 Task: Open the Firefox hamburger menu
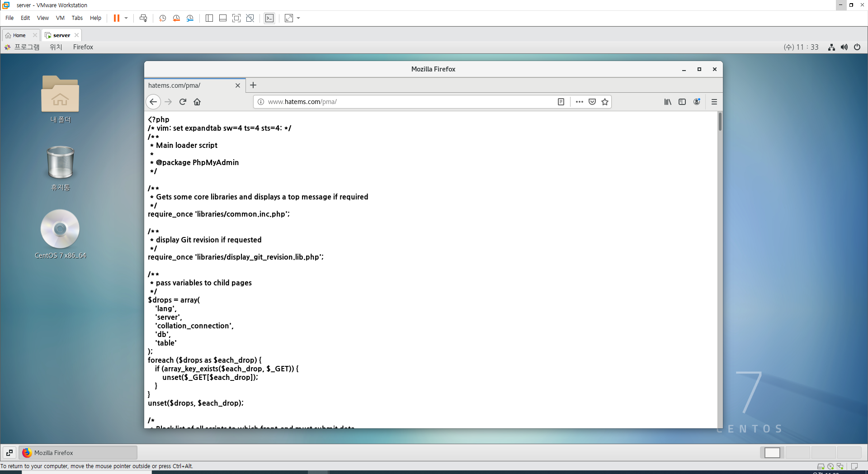click(x=714, y=102)
